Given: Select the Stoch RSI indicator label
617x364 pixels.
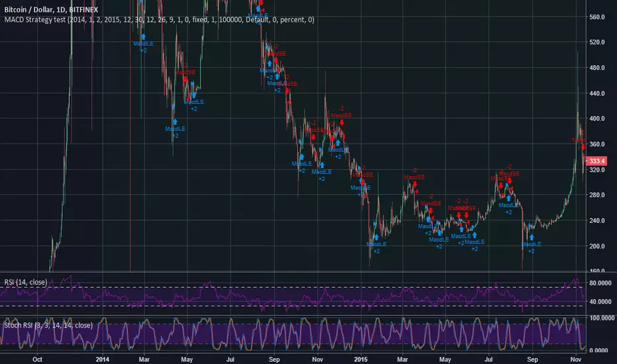Looking at the screenshot, I should (46, 325).
